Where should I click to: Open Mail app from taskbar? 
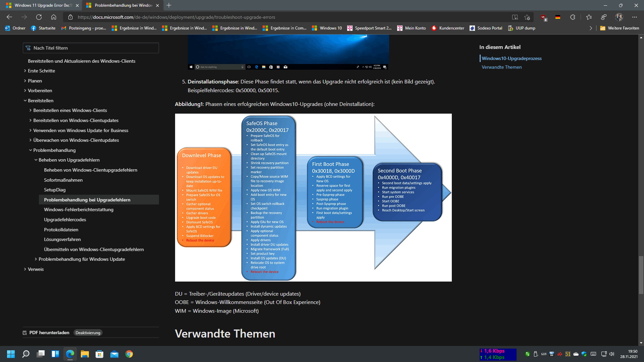(114, 354)
